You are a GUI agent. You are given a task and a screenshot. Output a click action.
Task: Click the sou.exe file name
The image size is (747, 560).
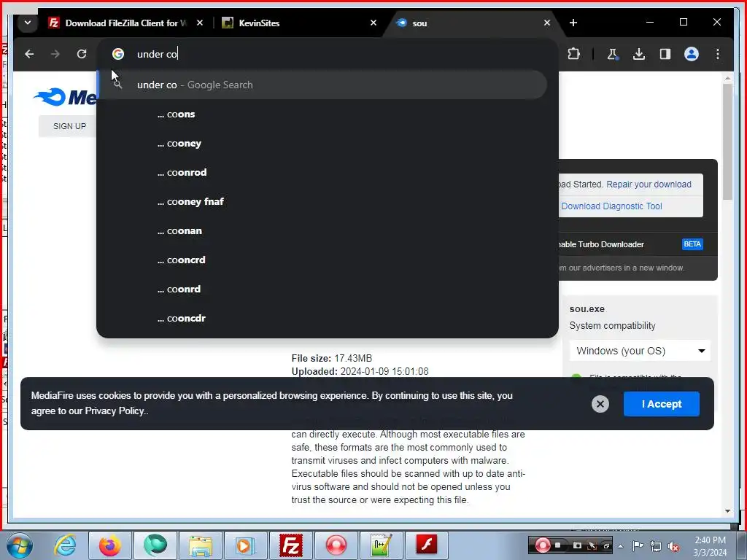pyautogui.click(x=587, y=309)
